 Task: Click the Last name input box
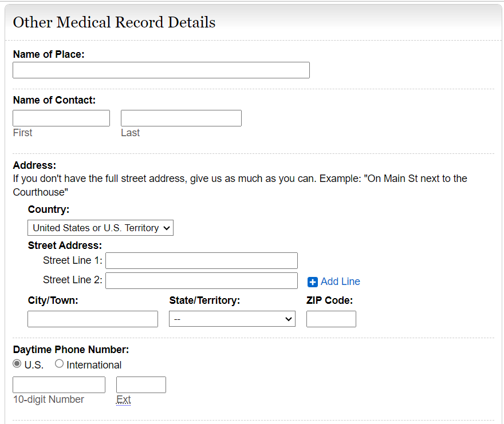coord(181,118)
